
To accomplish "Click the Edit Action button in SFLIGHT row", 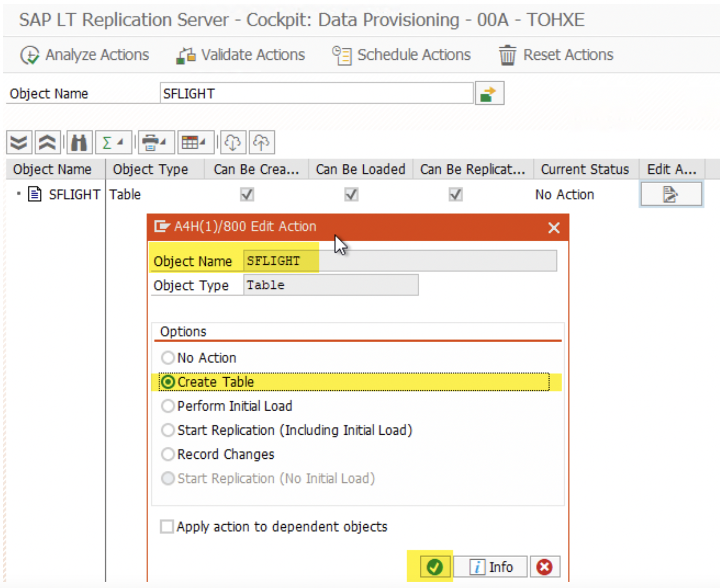I will coord(671,194).
